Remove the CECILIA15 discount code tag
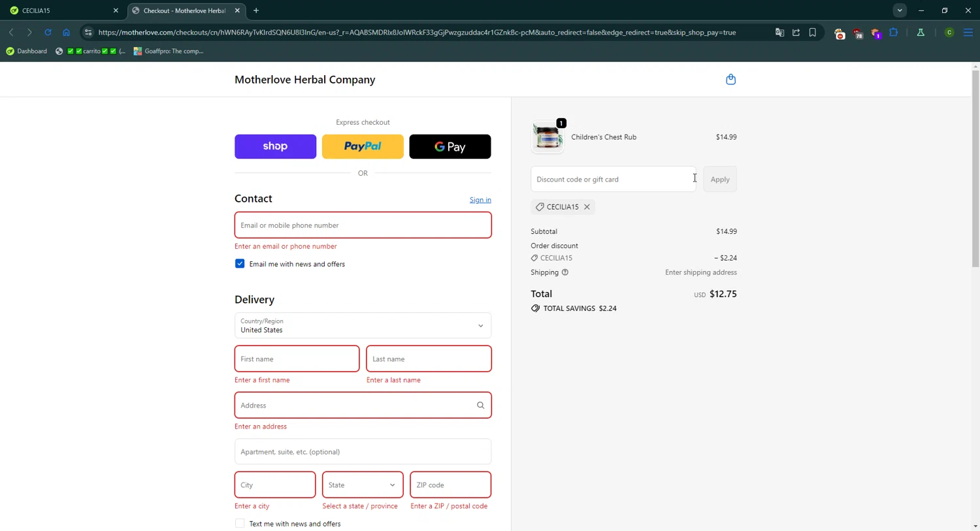This screenshot has width=980, height=531. (x=587, y=207)
